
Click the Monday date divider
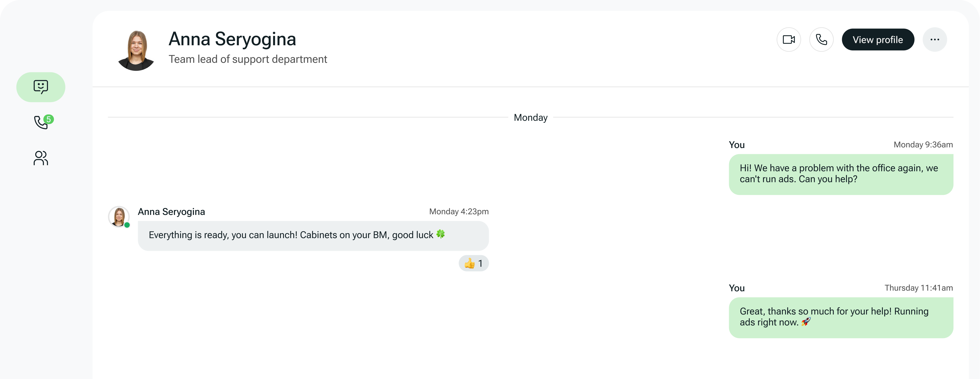(531, 118)
